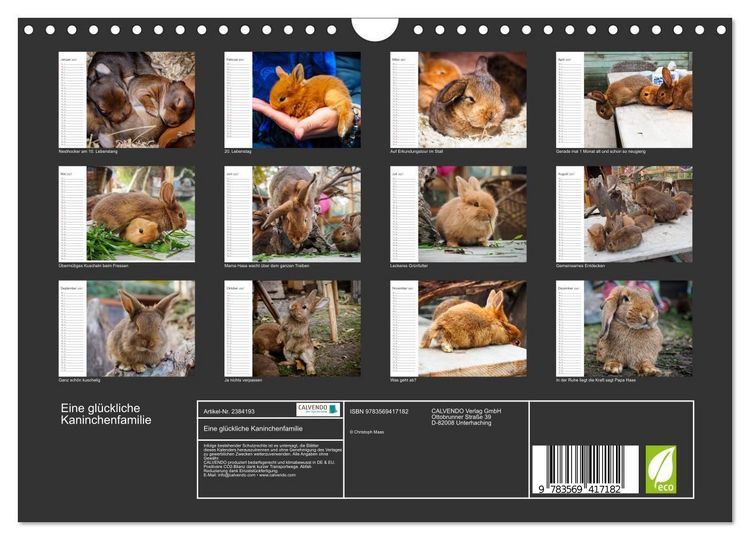Click the December calendar date column

pyautogui.click(x=570, y=328)
